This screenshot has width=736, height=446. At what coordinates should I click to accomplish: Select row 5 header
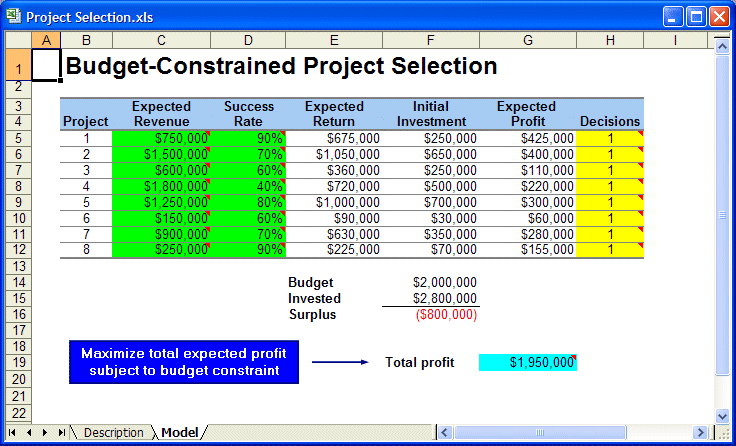(x=18, y=138)
